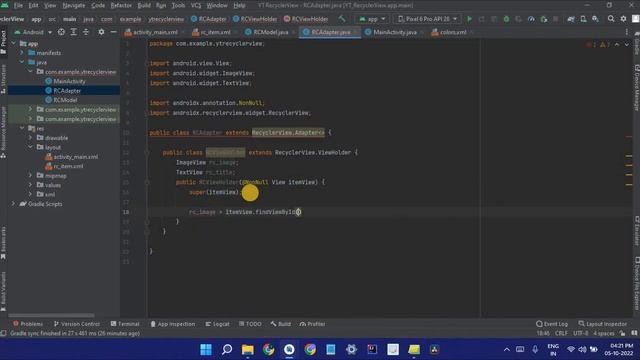Open the Terminal tool window
This screenshot has width=640, height=360.
pos(125,324)
